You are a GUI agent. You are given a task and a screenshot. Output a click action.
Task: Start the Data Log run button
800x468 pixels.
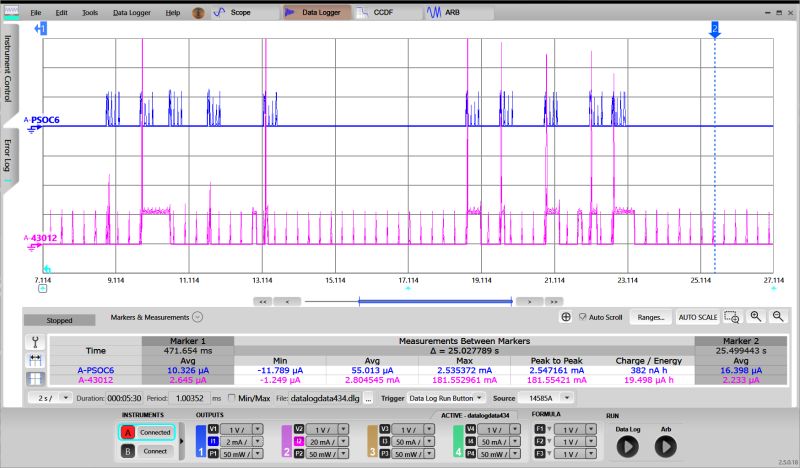628,447
